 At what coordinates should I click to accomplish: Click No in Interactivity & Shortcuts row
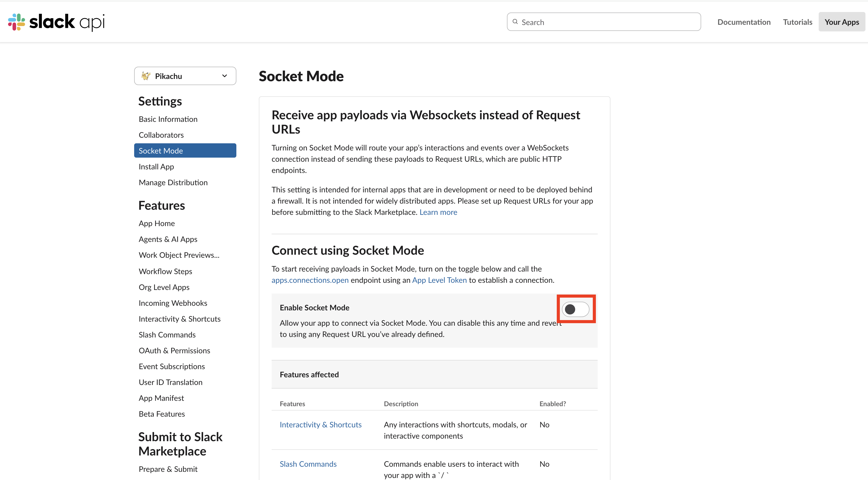tap(544, 424)
